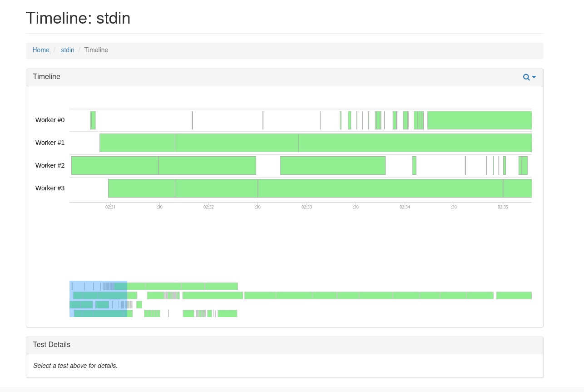Screen dimensions: 584x392
Task: Click the Worker #0 row label
Action: tap(50, 120)
